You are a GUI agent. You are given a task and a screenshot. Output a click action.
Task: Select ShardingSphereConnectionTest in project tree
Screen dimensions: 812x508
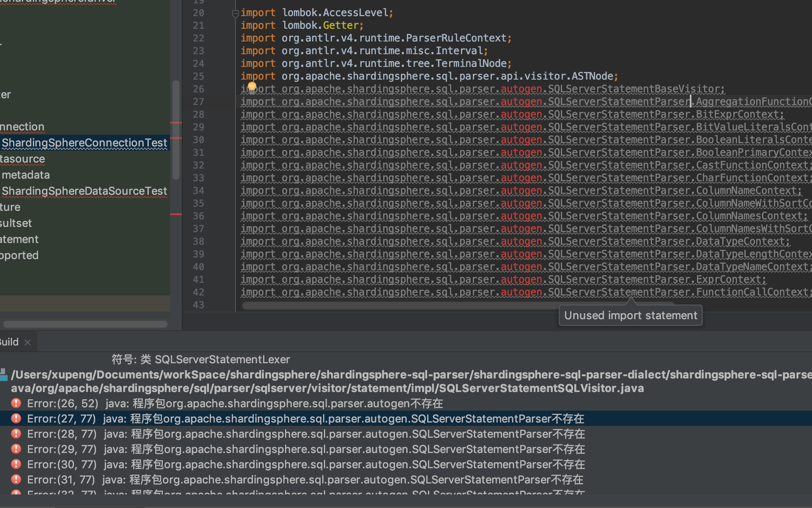[x=84, y=143]
